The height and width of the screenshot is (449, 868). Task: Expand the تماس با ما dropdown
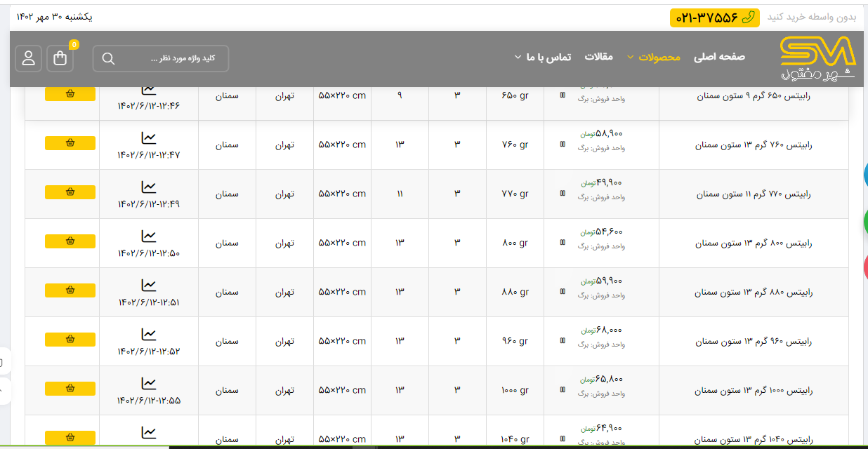tap(548, 57)
